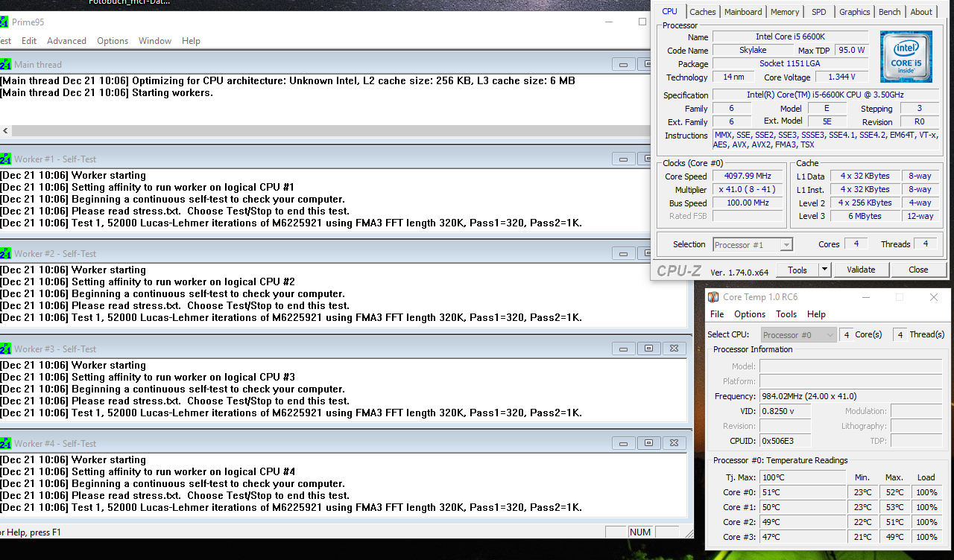The width and height of the screenshot is (954, 560).
Task: Click CPU-Z Core Speed 4097.99 MHz value
Action: point(746,176)
